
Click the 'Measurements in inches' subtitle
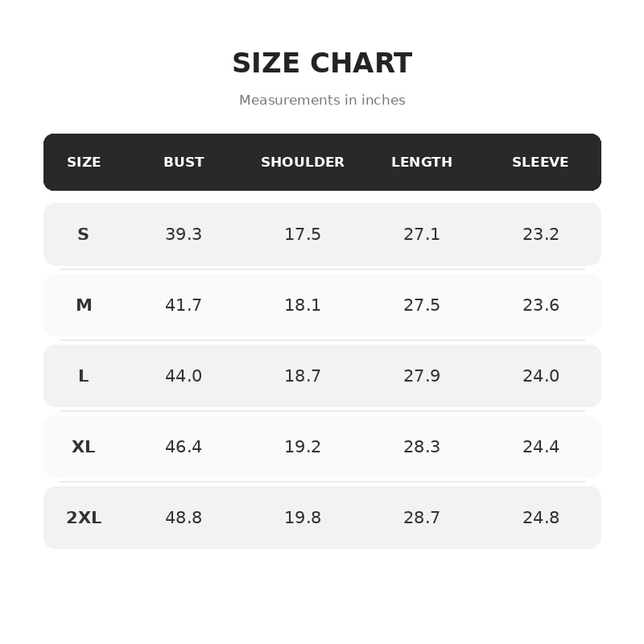click(323, 100)
